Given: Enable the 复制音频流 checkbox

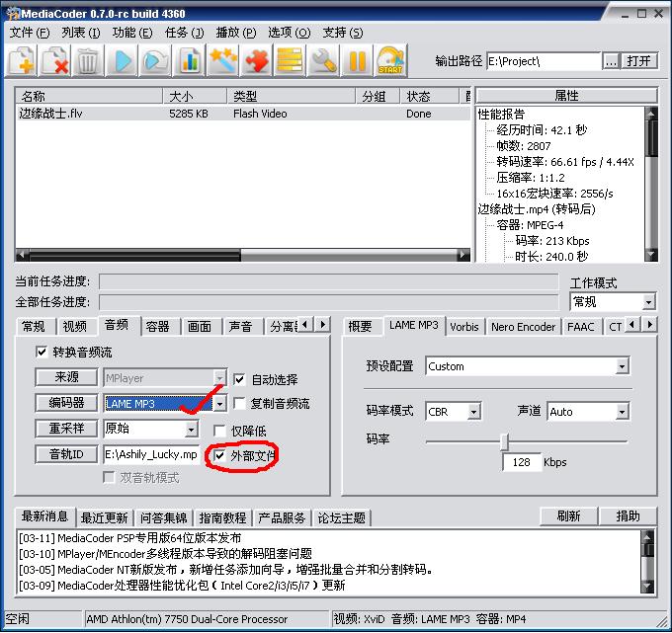Looking at the screenshot, I should pos(239,404).
